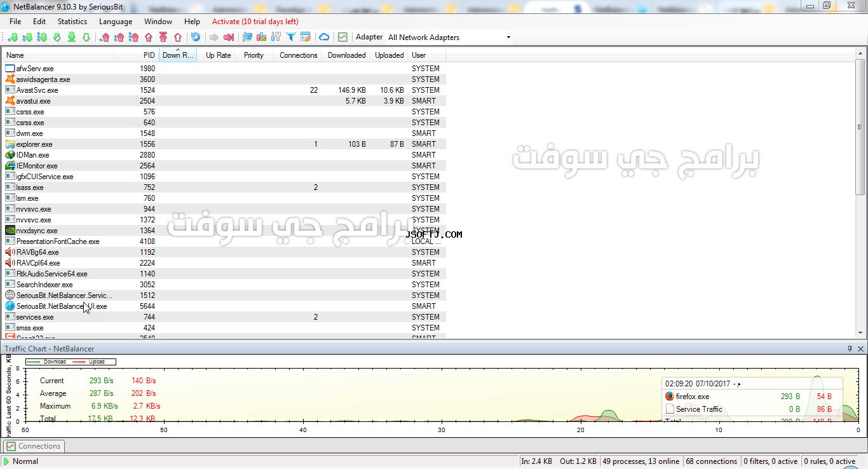Set normal download priority (green arrow, two dots)
Screen dimensions: 868x469
pos(27,37)
